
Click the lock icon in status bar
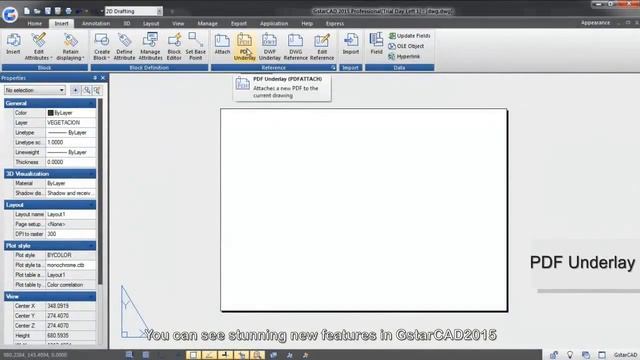coord(554,355)
